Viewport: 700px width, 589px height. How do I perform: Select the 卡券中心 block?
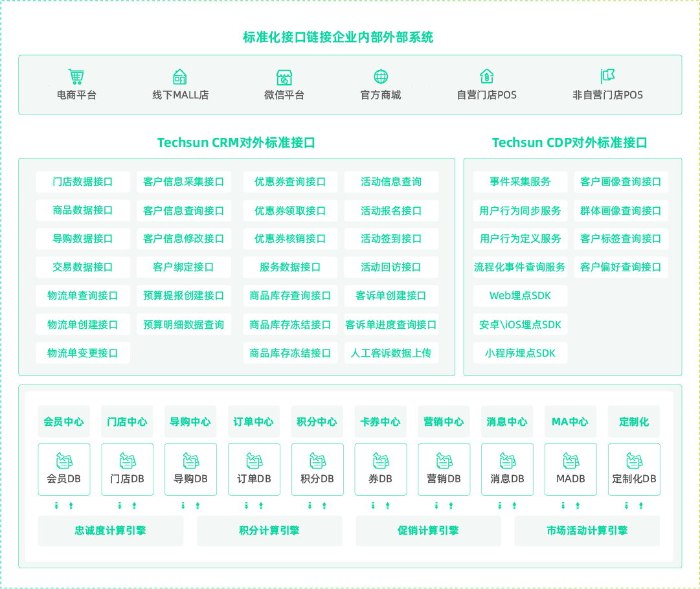pyautogui.click(x=380, y=421)
